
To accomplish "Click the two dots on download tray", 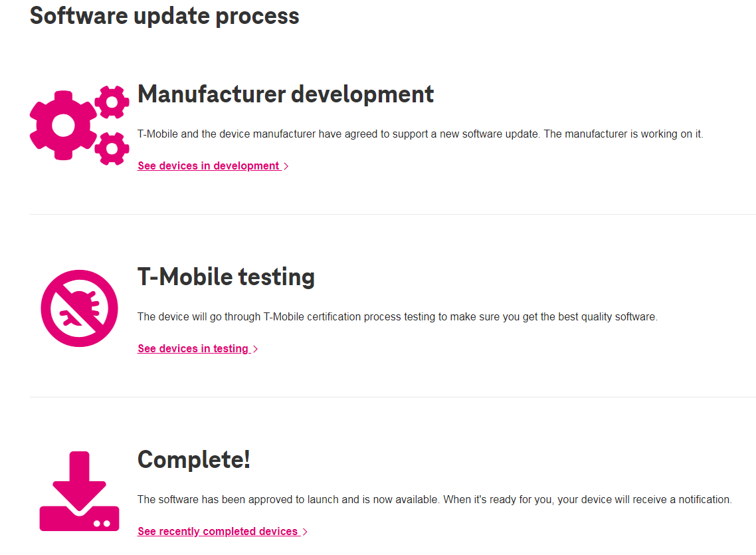I will pyautogui.click(x=102, y=524).
